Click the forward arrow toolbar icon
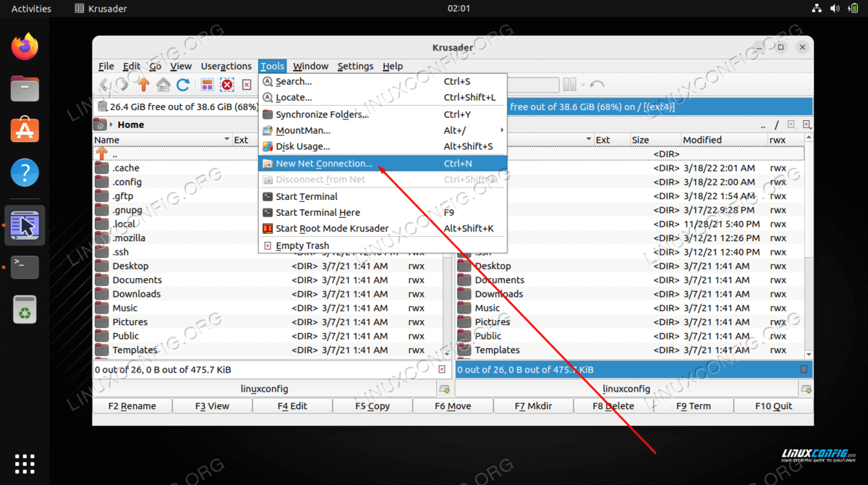 (123, 85)
